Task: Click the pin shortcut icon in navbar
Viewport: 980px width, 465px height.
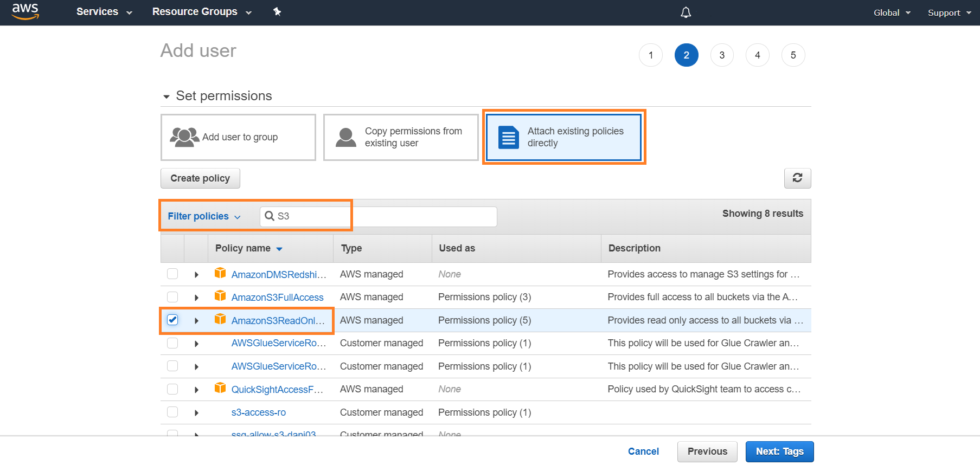Action: (277, 12)
